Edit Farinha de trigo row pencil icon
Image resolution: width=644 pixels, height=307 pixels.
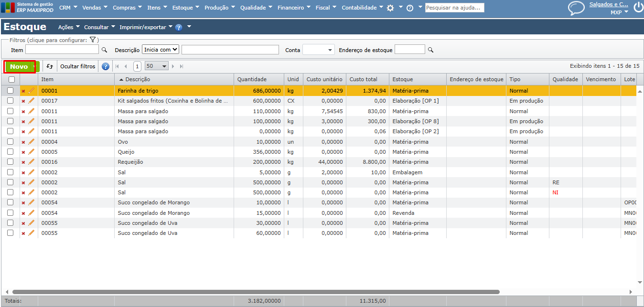coord(32,91)
